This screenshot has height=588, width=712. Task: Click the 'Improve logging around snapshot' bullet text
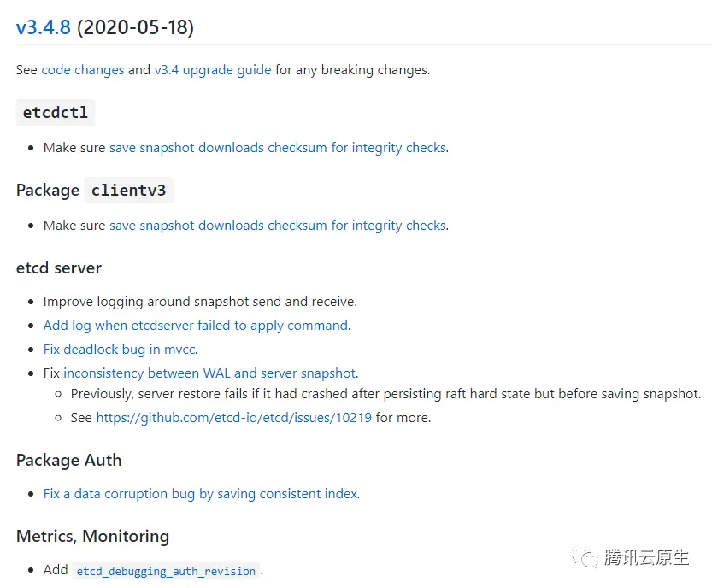[200, 302]
